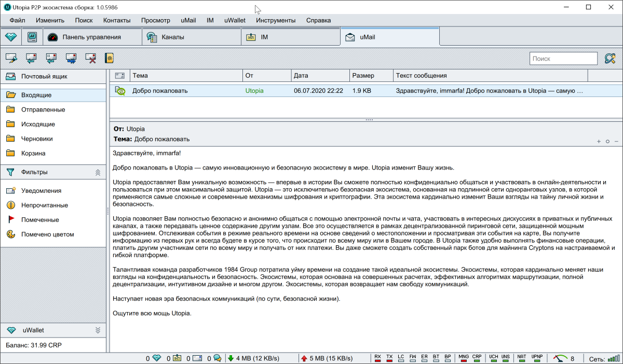The width and height of the screenshot is (623, 364).
Task: Sort messages by Размер column header
Action: pos(372,76)
